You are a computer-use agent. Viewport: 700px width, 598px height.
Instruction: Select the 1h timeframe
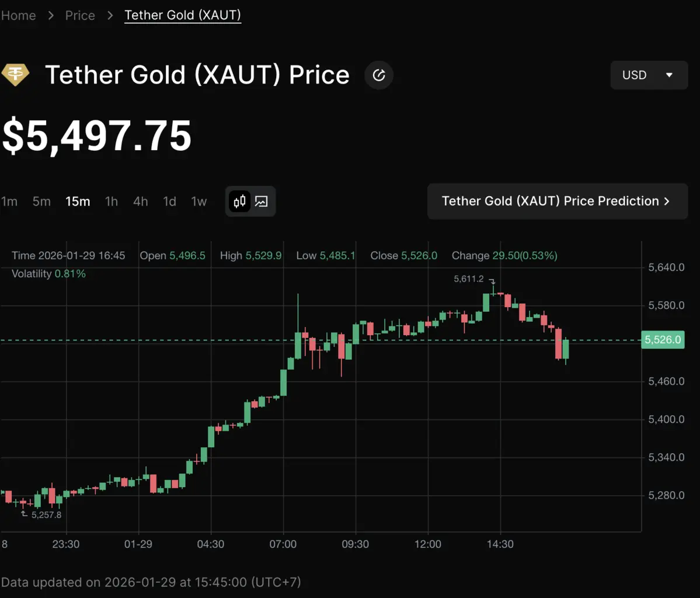pos(112,201)
